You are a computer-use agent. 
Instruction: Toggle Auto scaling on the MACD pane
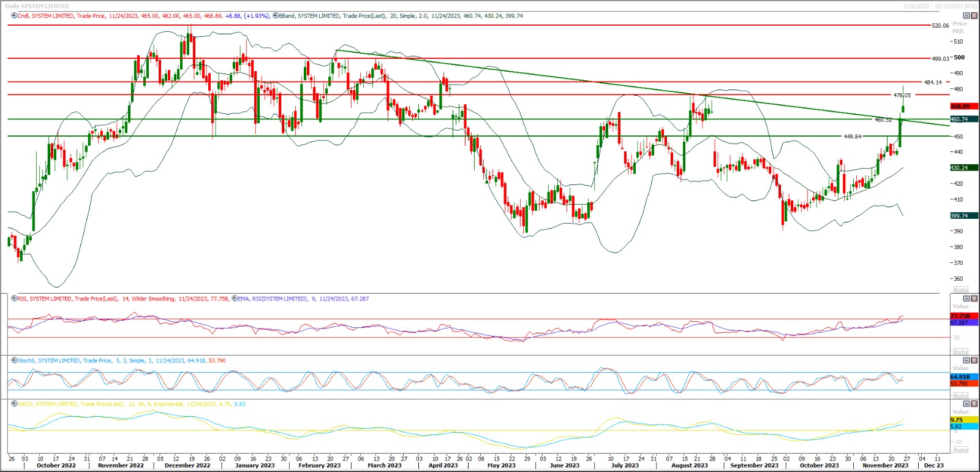click(960, 450)
